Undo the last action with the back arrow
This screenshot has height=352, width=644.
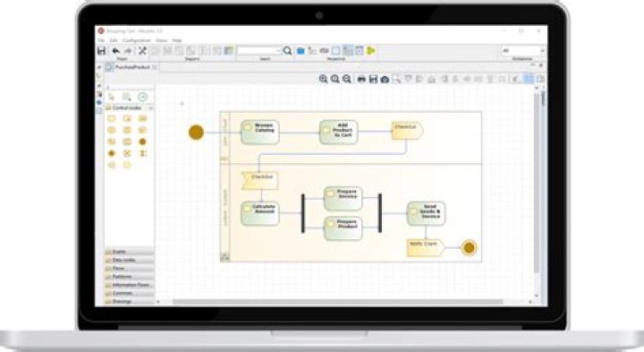(115, 50)
